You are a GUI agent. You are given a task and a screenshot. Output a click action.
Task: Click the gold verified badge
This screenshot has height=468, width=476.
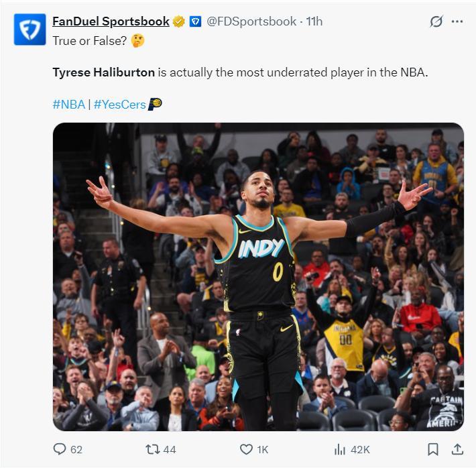tap(179, 22)
